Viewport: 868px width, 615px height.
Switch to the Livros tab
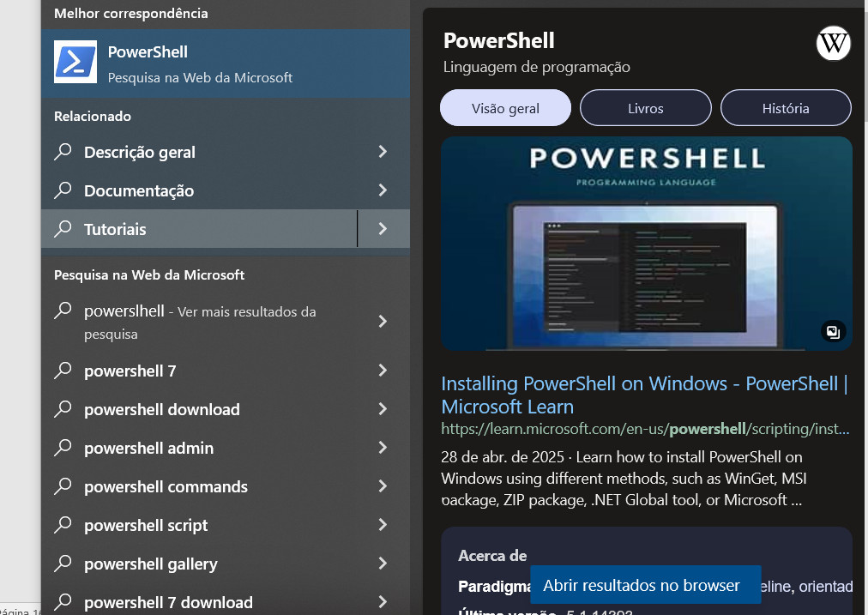click(646, 108)
